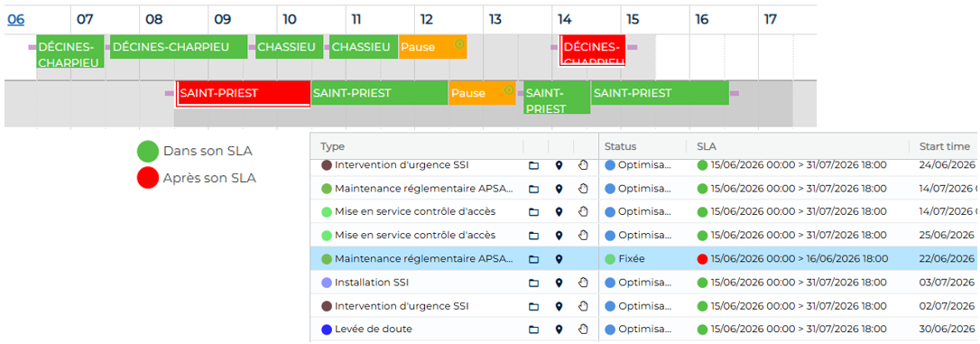Click the purple type dot of Installation SSI
This screenshot has width=980, height=344.
pos(327,283)
